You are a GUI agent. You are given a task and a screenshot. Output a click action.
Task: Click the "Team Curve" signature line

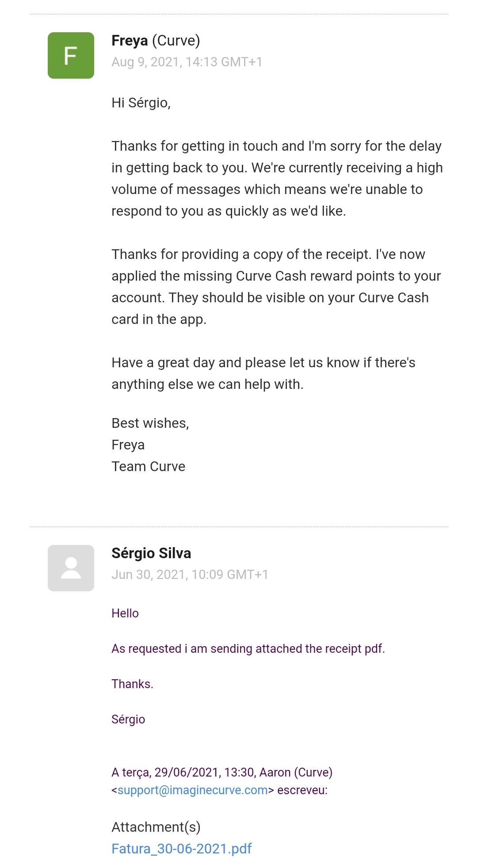(x=148, y=466)
